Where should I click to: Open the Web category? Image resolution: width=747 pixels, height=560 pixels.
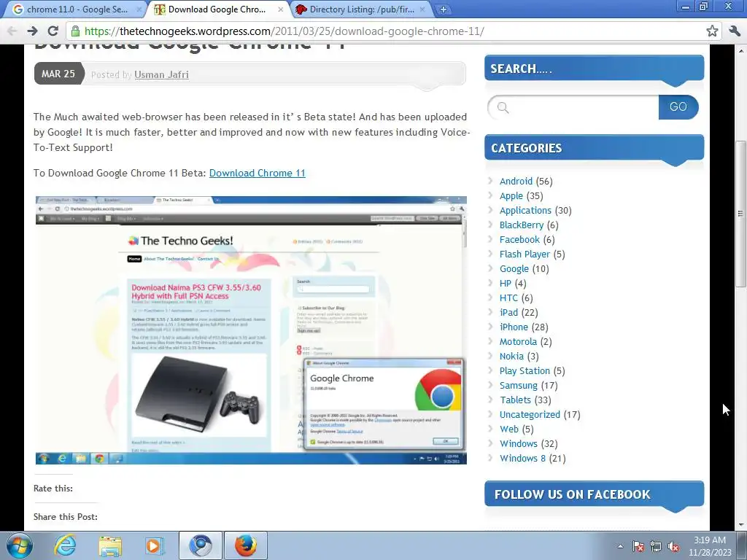[509, 429]
